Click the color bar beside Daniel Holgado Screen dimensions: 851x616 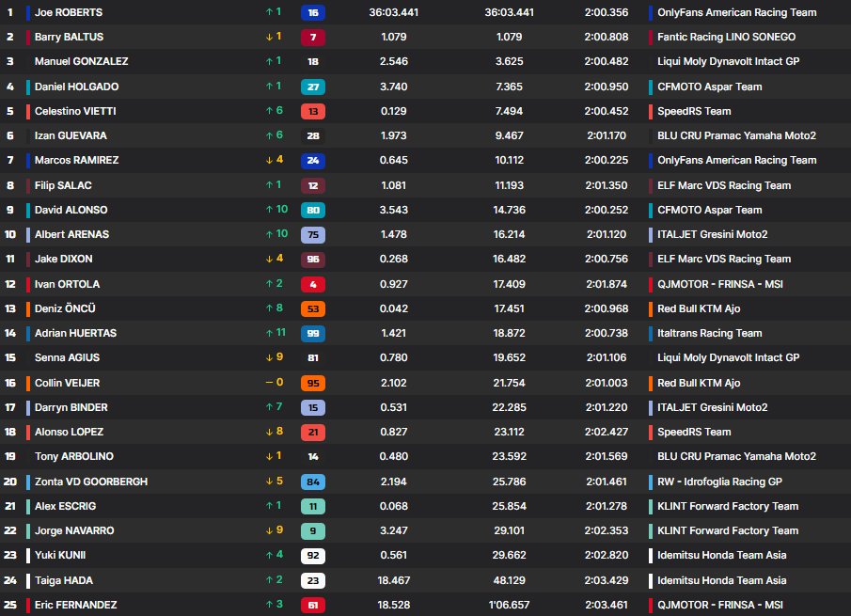[28, 87]
